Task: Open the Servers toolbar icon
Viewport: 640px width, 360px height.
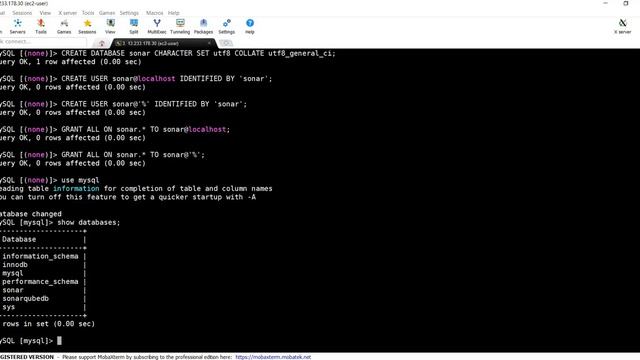Action: (18, 26)
